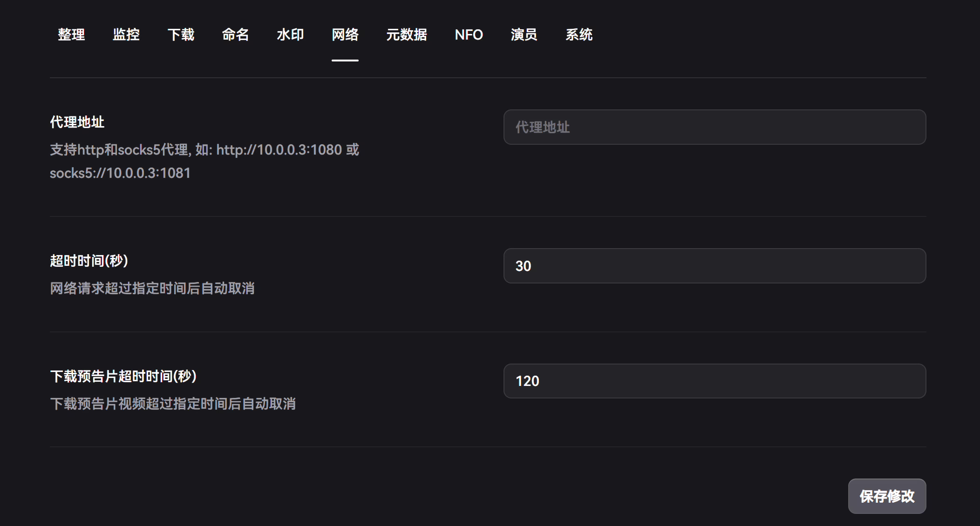Click the socks5 proxy example description text

pyautogui.click(x=204, y=161)
